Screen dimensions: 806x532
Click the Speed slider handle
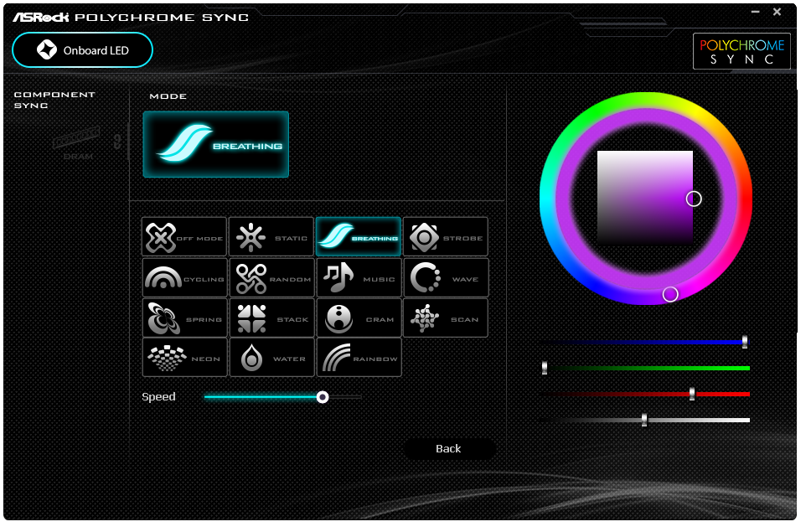[x=323, y=397]
